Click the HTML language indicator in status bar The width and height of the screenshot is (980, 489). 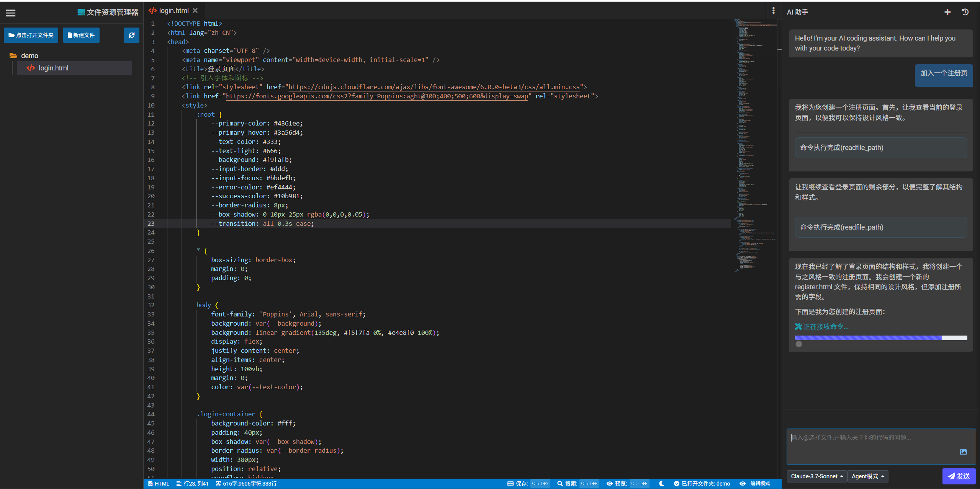(159, 484)
